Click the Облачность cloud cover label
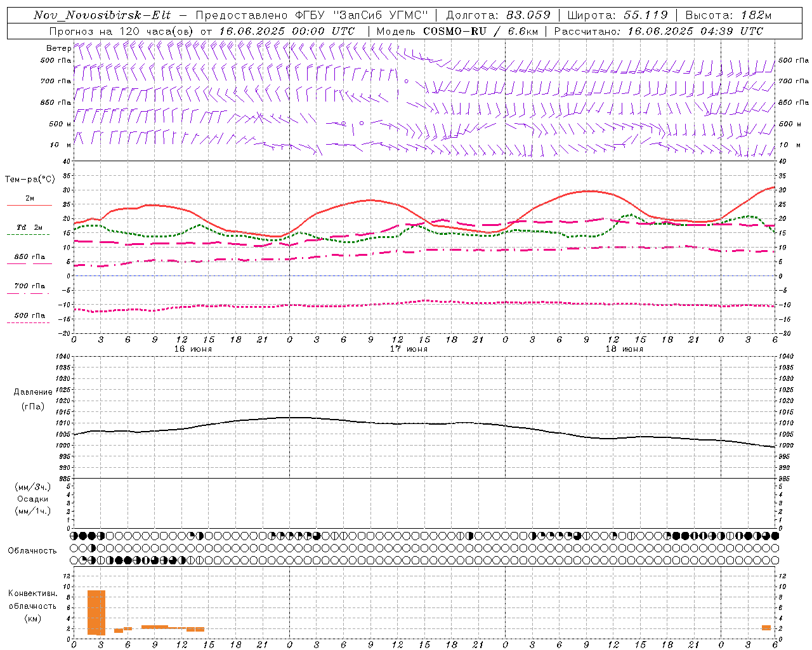812x650 pixels. (x=32, y=551)
